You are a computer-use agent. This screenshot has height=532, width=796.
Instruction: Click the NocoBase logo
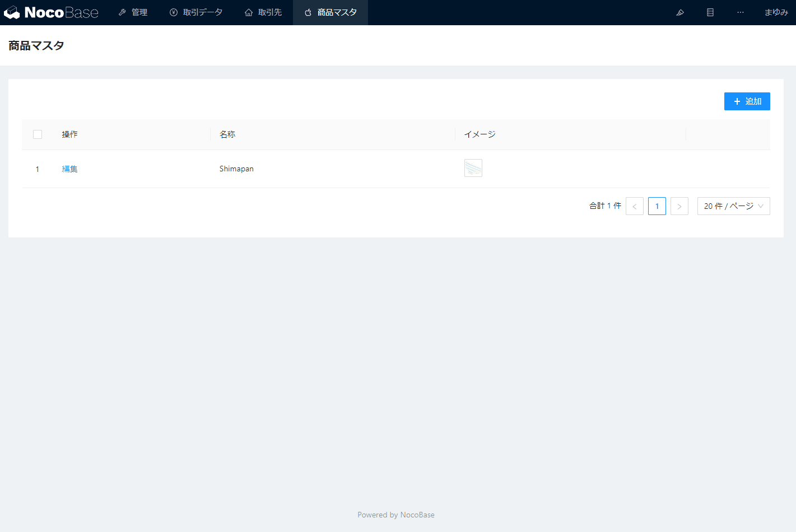pos(51,12)
